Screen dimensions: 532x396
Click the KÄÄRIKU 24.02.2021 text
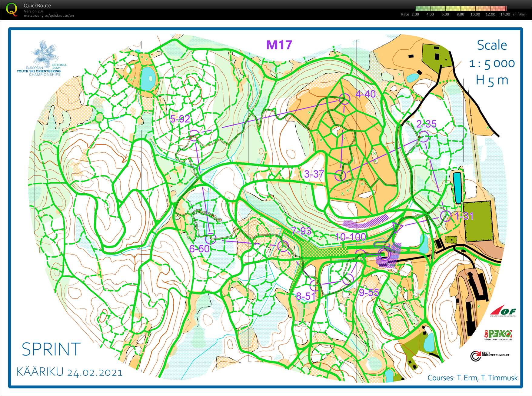pyautogui.click(x=69, y=372)
